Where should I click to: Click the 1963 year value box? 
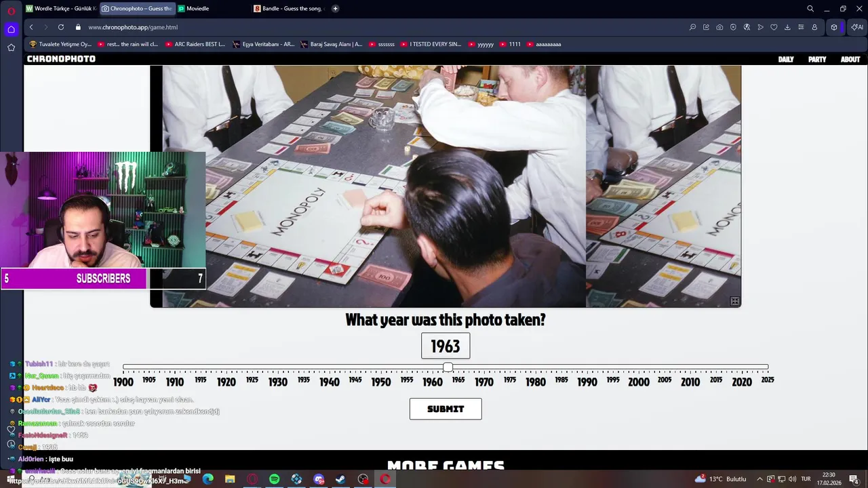446,346
